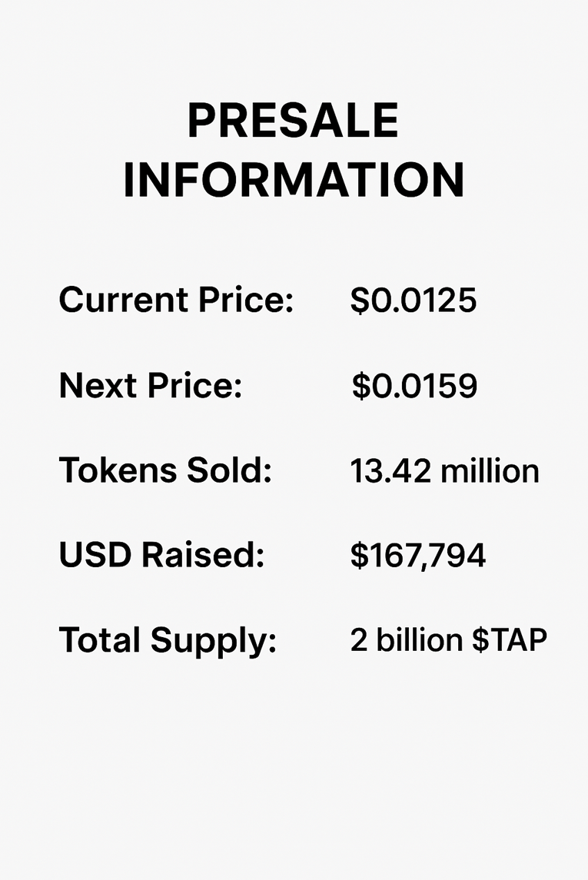Select the Tokens Sold label
The width and height of the screenshot is (588, 880).
point(165,470)
